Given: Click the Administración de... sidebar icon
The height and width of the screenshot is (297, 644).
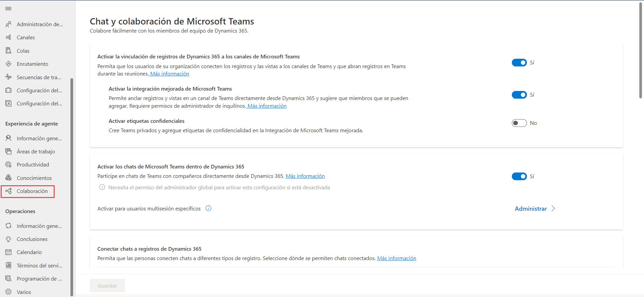Looking at the screenshot, I should coord(8,24).
